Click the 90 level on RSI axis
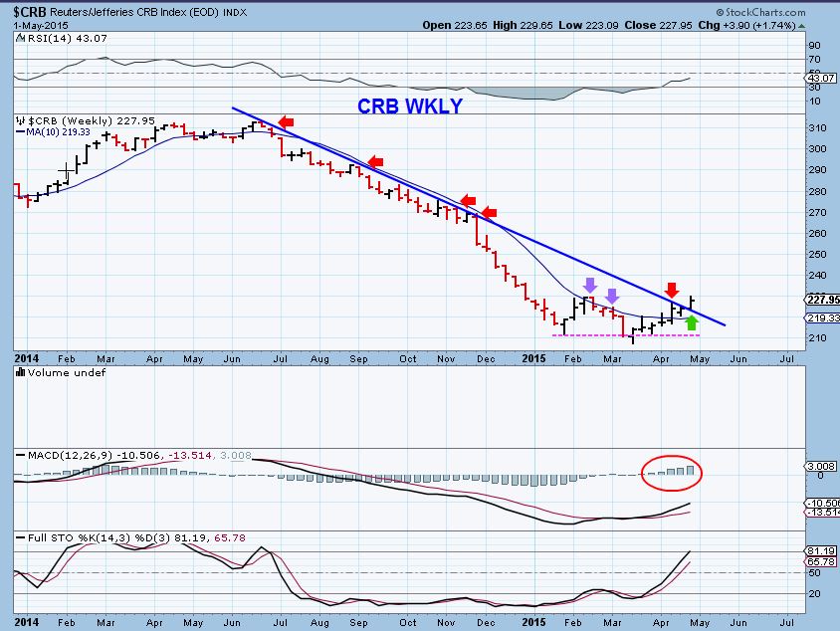 (814, 46)
